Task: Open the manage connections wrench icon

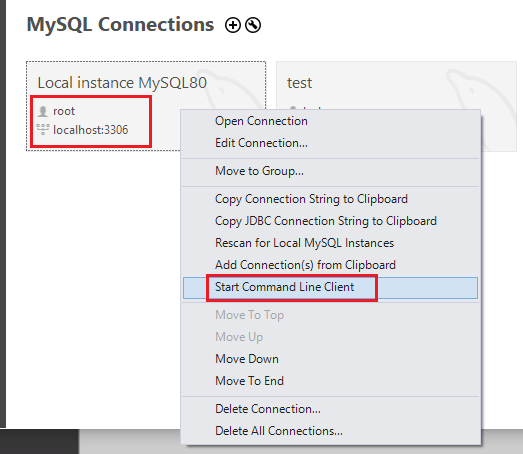Action: [x=253, y=25]
